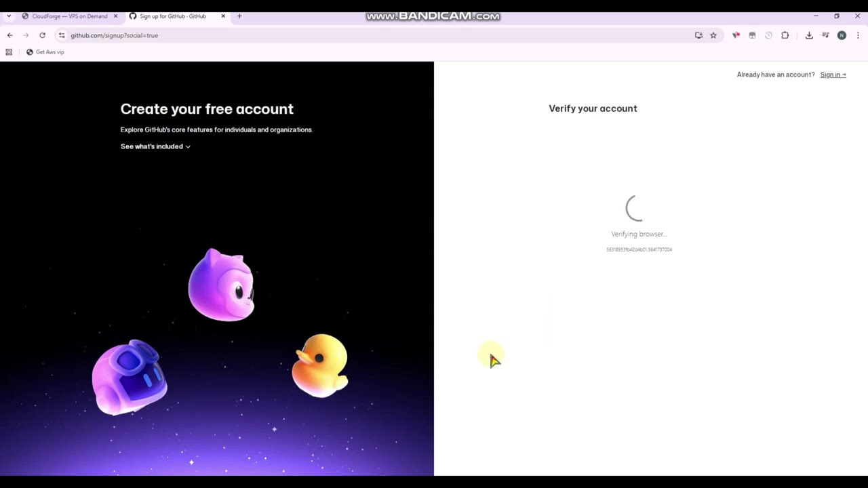The height and width of the screenshot is (488, 868).
Task: Click the pink Mona octocat mascot
Action: pyautogui.click(x=222, y=285)
